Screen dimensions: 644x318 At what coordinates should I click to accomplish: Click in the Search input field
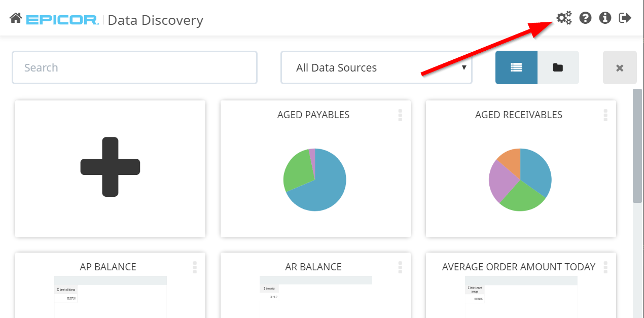(x=134, y=67)
